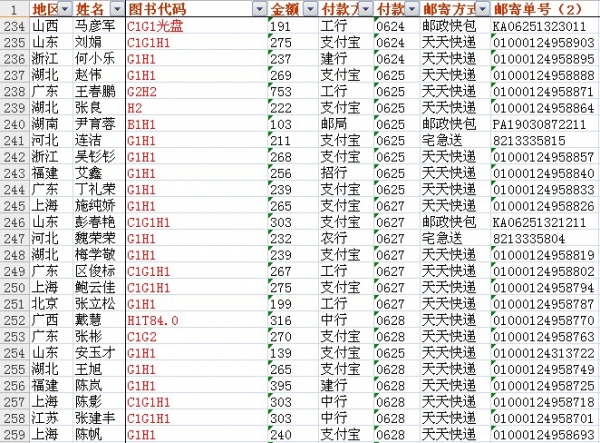600x443 pixels.
Task: Select the cell containing 马彦军
Action: coord(99,25)
